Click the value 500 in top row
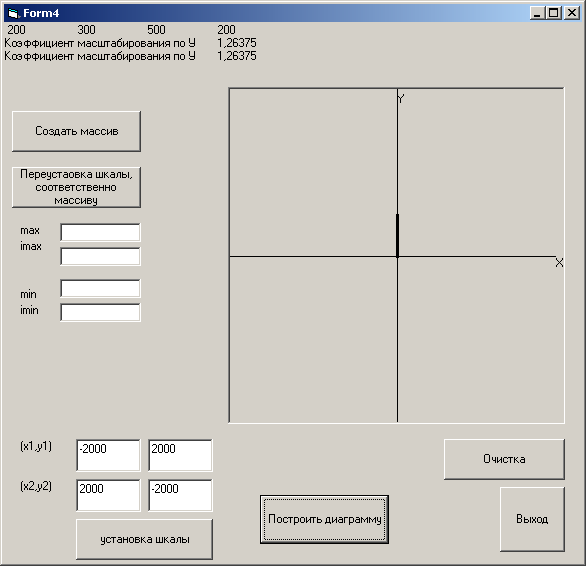Screen dimensions: 586x566 click(x=156, y=30)
